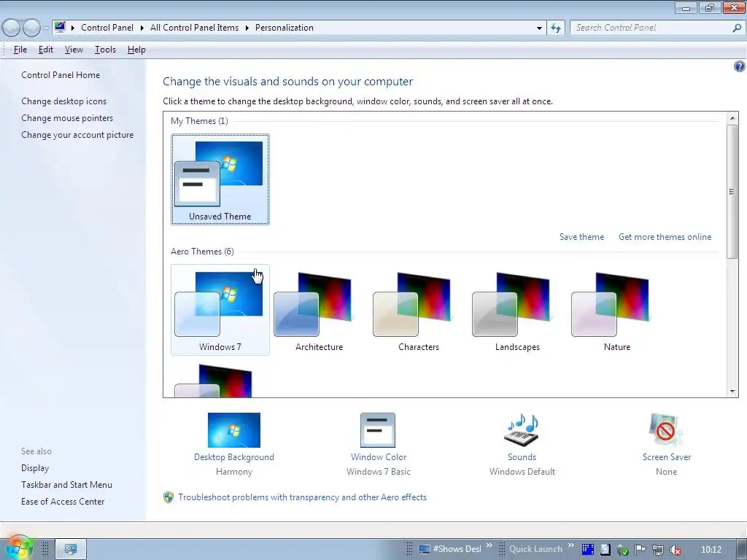This screenshot has width=747, height=560.
Task: Click the themes list scroll up arrow
Action: click(732, 118)
